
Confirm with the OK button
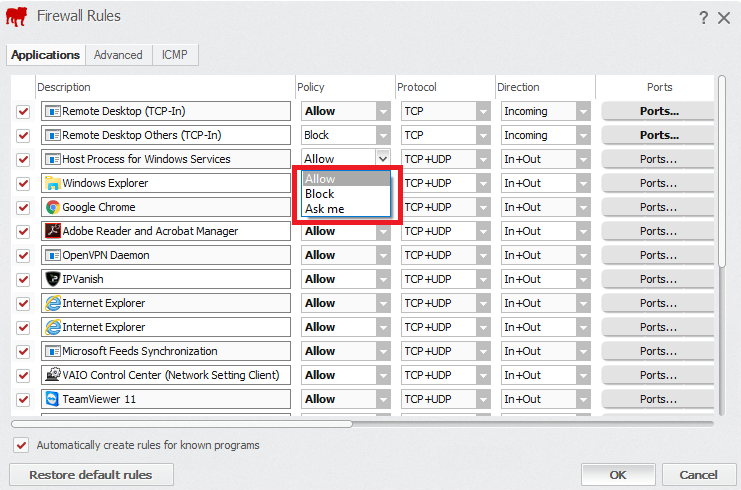pos(618,475)
